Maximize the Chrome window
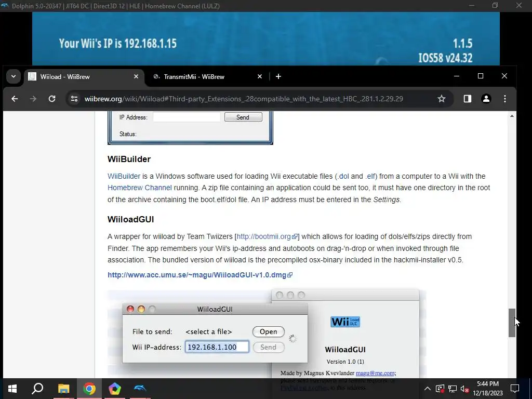 pos(481,76)
